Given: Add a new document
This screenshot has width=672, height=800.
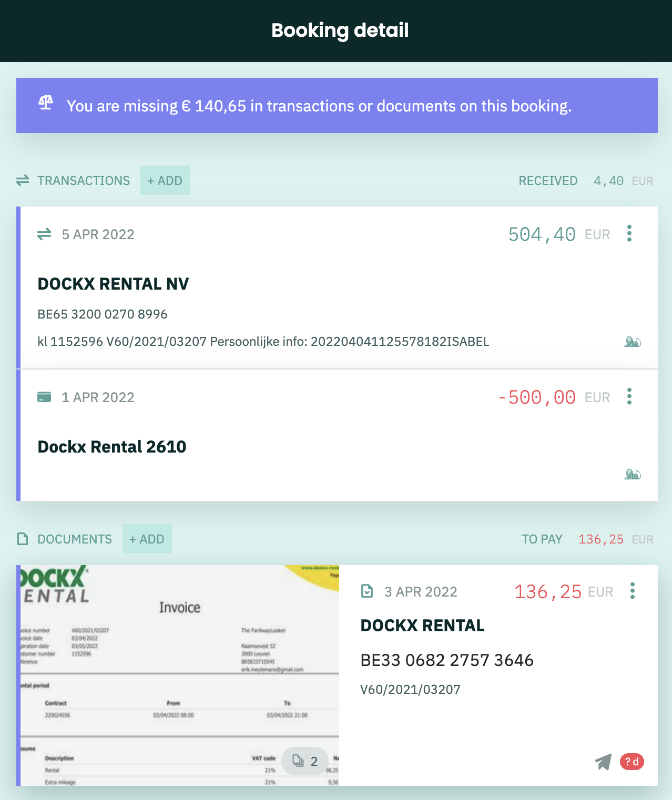Looking at the screenshot, I should (147, 539).
